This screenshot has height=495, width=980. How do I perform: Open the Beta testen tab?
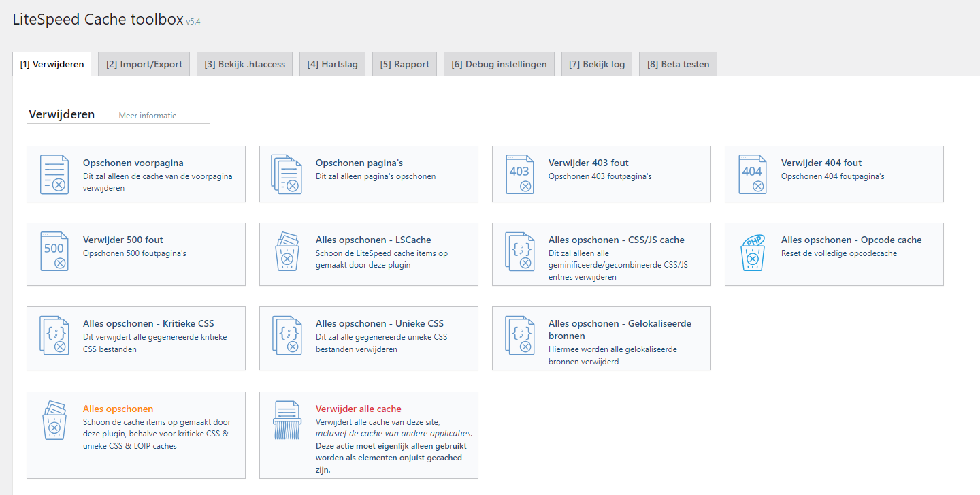pyautogui.click(x=678, y=63)
